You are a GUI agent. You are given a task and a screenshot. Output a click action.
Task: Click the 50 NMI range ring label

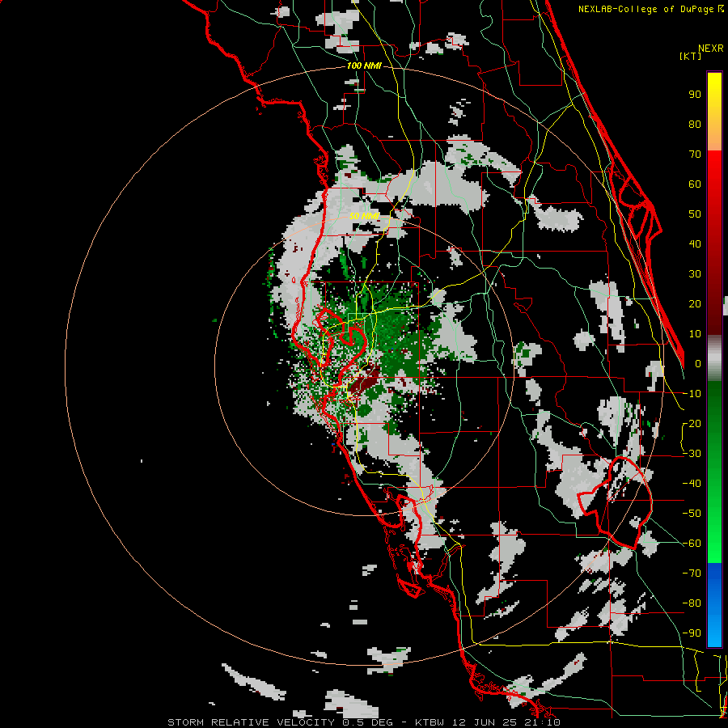[363, 216]
